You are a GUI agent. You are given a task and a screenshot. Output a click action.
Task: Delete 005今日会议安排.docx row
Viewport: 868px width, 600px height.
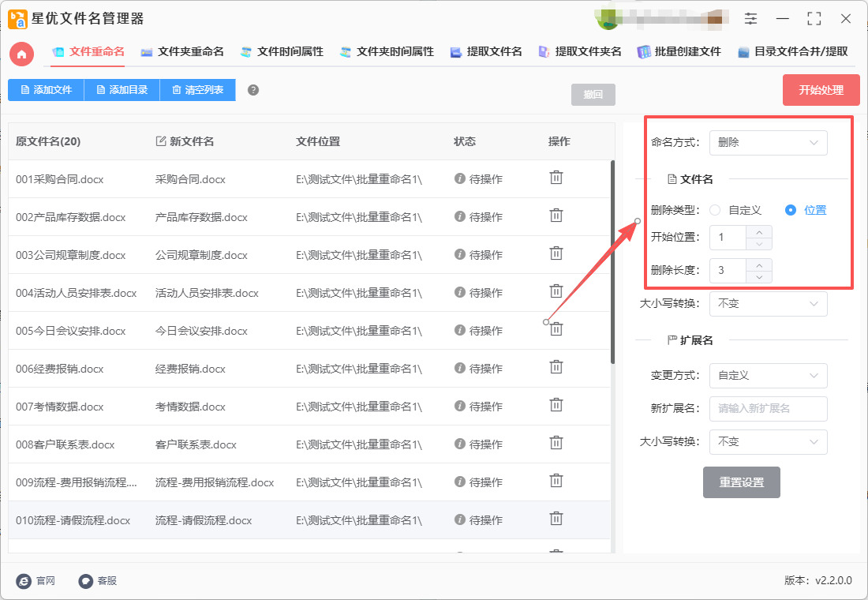556,329
